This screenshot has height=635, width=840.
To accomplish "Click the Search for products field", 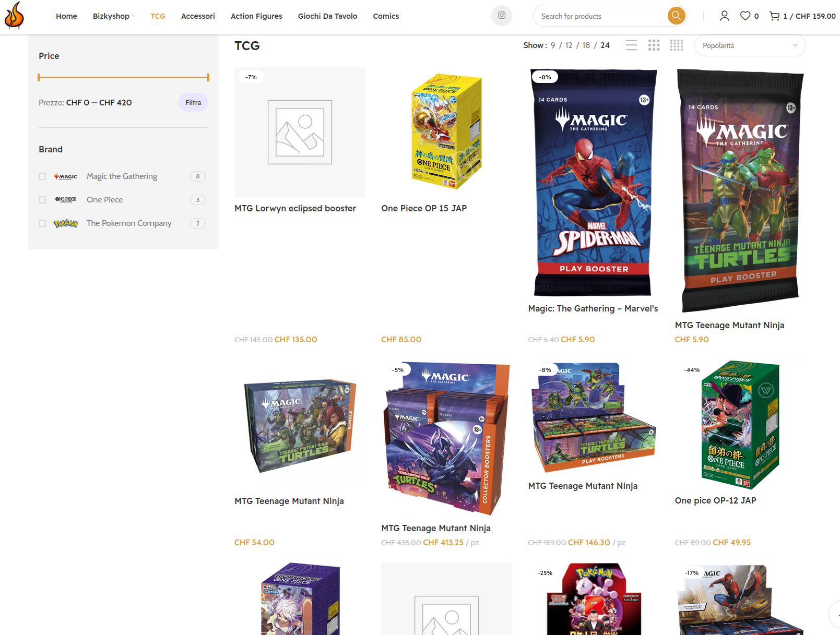I will [x=600, y=16].
